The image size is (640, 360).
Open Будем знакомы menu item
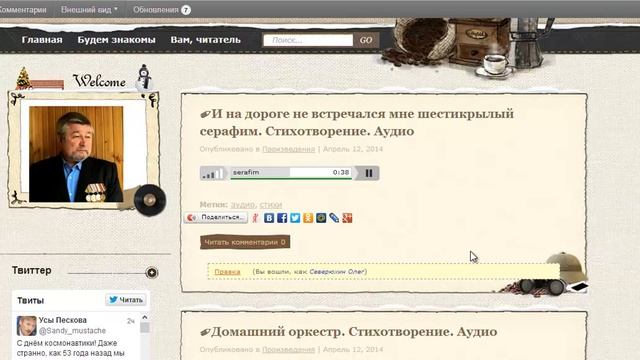[x=116, y=40]
